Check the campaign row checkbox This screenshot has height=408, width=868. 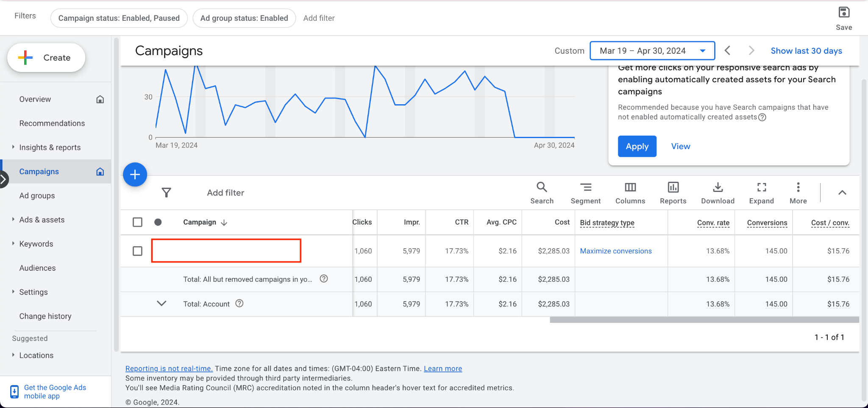click(137, 251)
